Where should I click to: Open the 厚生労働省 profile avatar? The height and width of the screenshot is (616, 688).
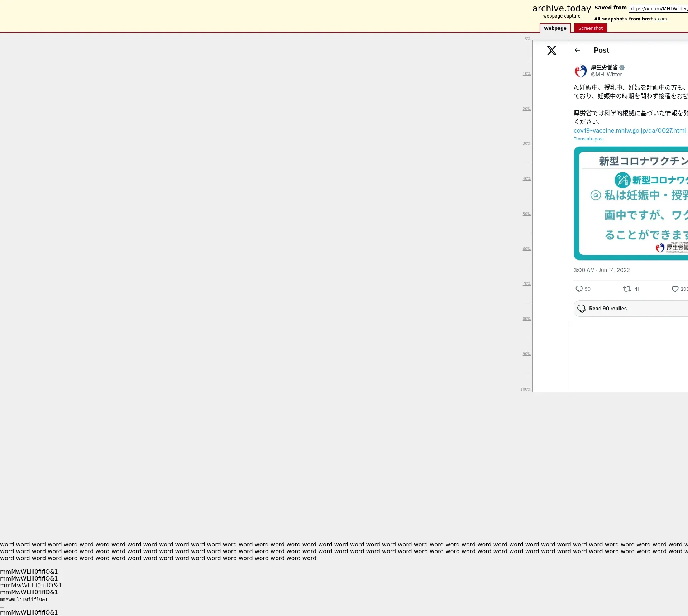click(580, 71)
